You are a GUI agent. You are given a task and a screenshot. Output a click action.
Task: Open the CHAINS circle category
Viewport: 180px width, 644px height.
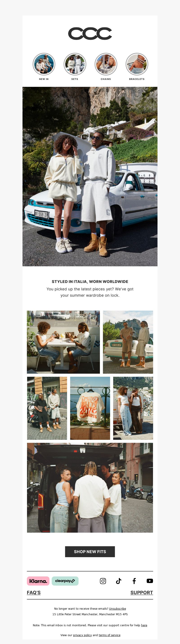(x=106, y=66)
